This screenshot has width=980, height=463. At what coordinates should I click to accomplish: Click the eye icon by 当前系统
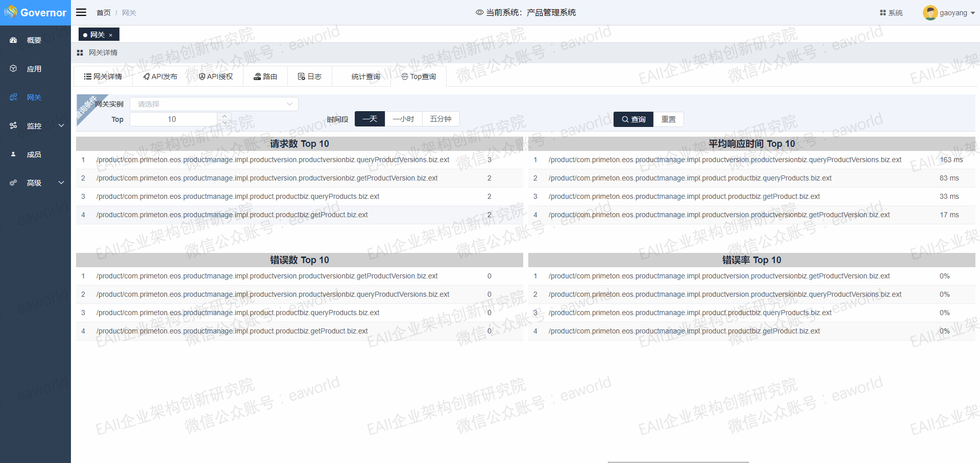479,12
